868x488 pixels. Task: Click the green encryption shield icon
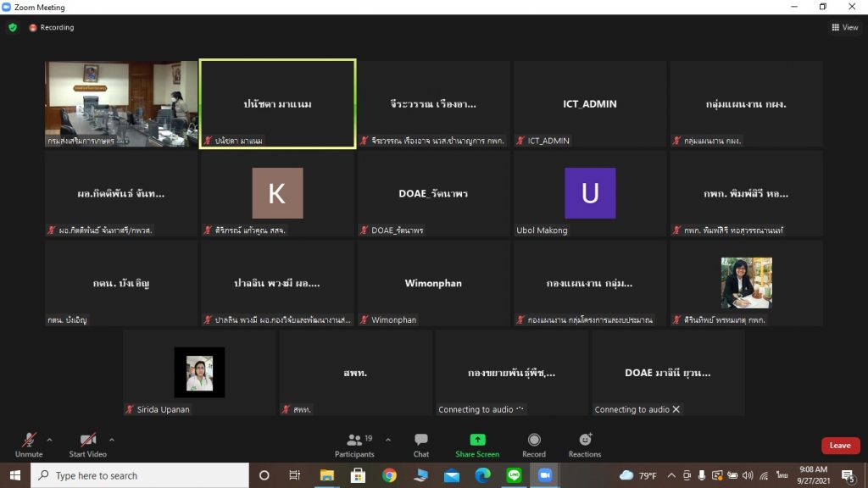pyautogui.click(x=13, y=27)
